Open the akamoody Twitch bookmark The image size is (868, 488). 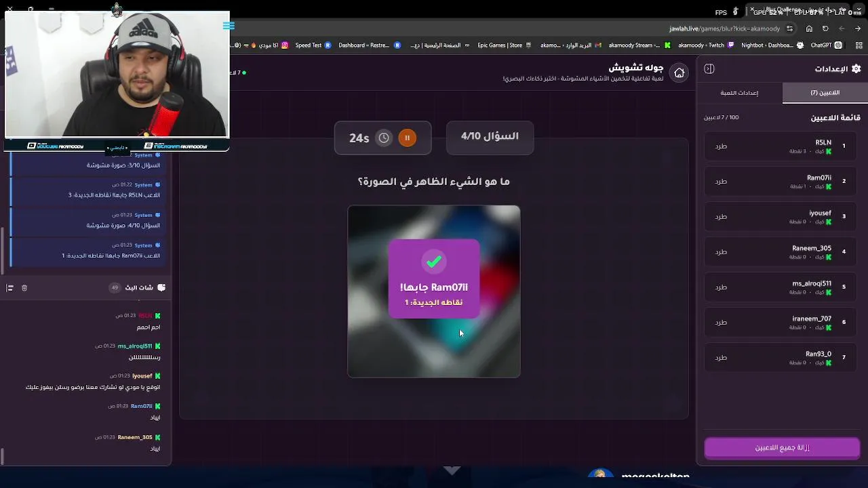point(706,45)
